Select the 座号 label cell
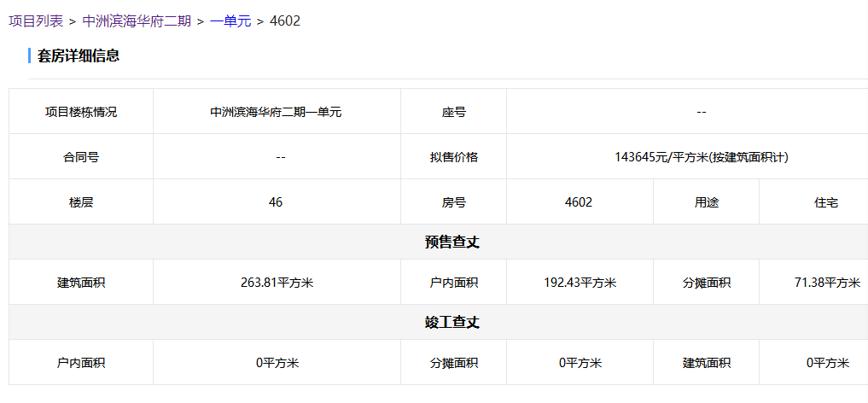Image resolution: width=868 pixels, height=403 pixels. [x=453, y=112]
